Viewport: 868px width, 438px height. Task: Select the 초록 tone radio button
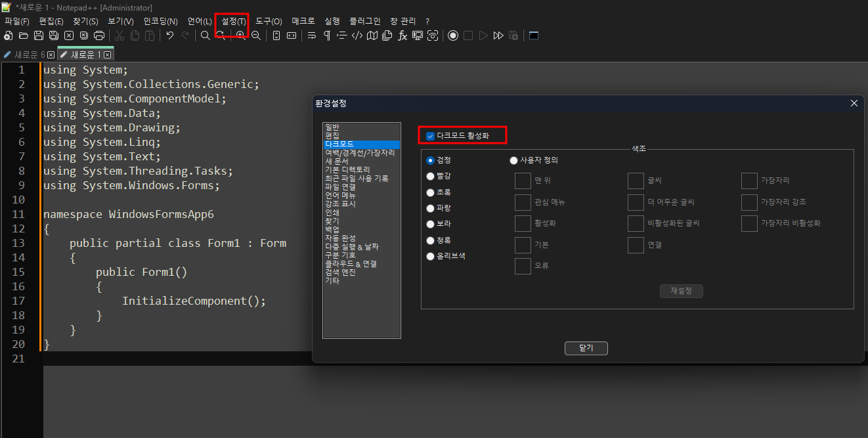[431, 192]
